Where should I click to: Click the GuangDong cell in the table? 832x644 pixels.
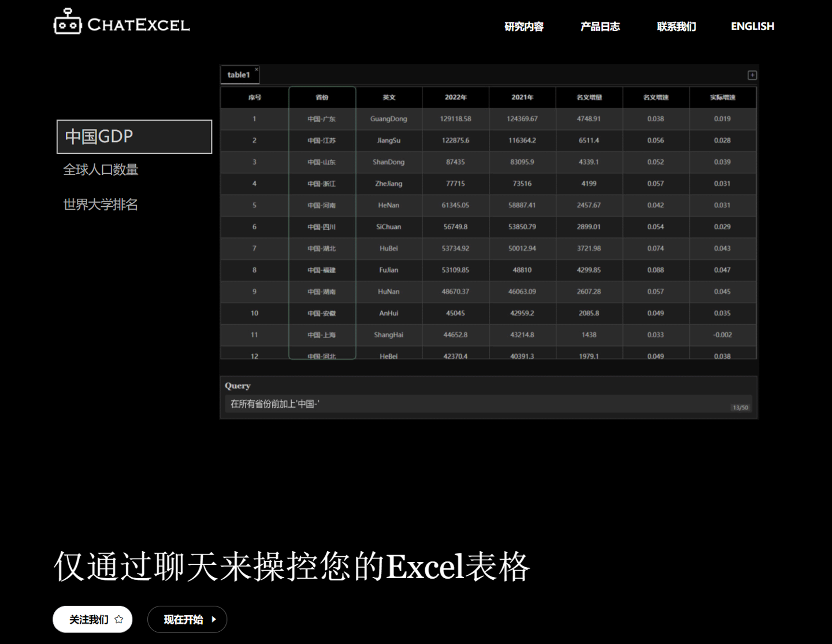[389, 119]
